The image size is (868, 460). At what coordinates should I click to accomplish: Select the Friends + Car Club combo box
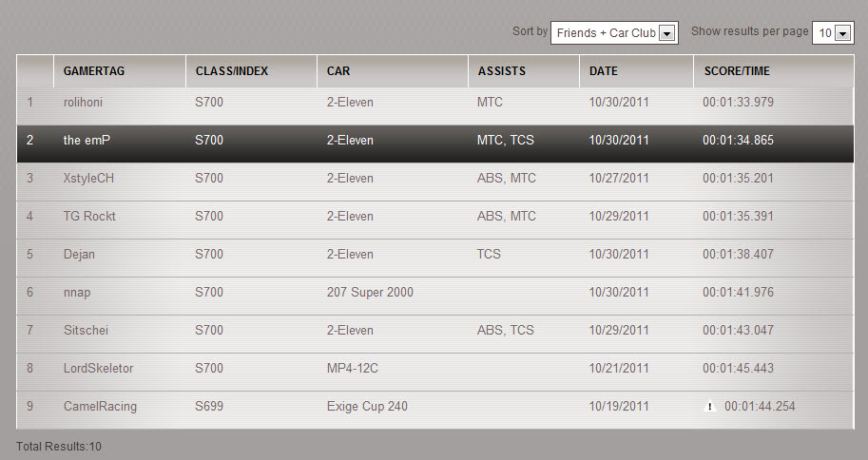[x=614, y=33]
